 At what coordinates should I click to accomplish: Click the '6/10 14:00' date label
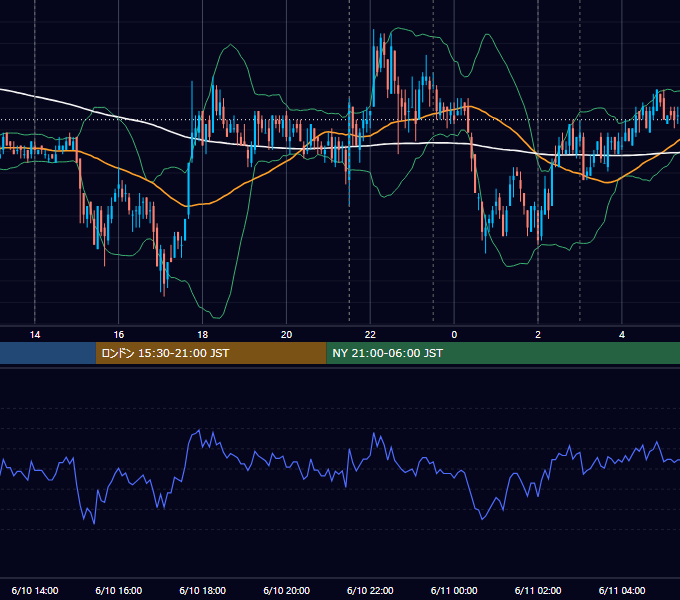pyautogui.click(x=35, y=590)
